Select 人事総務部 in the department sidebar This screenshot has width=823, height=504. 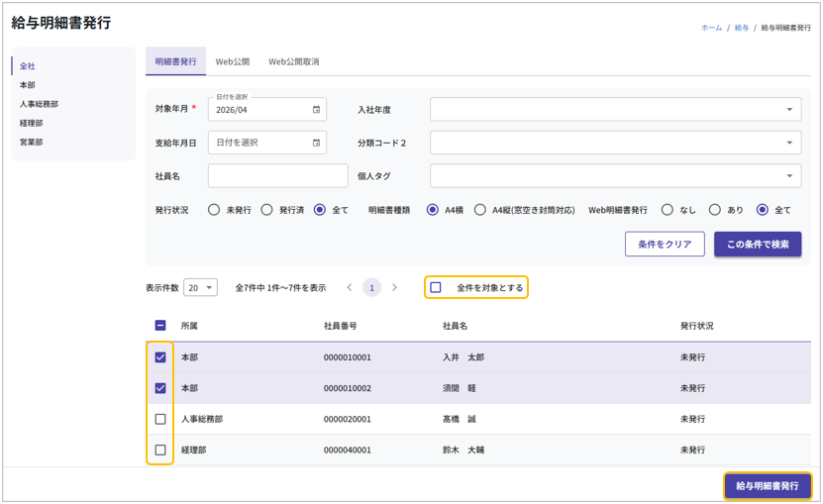click(39, 104)
